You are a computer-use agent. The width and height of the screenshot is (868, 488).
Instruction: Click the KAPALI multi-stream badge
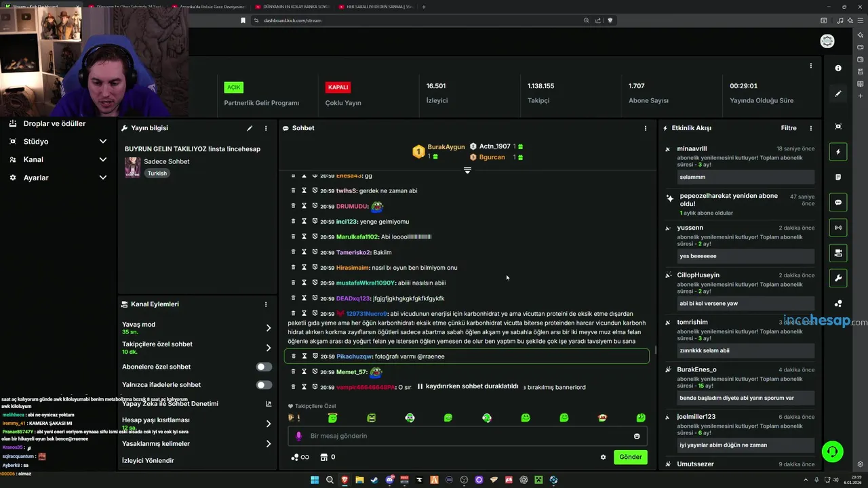pyautogui.click(x=338, y=87)
